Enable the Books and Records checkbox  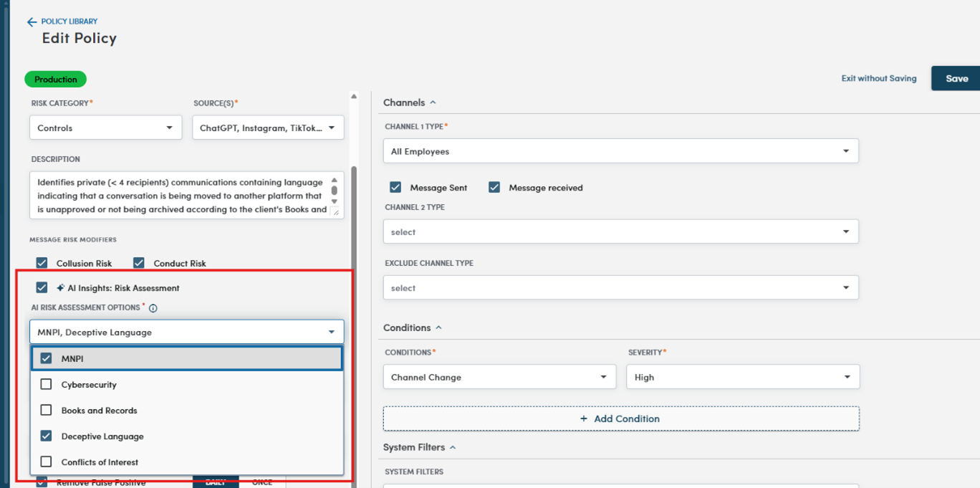pos(47,411)
